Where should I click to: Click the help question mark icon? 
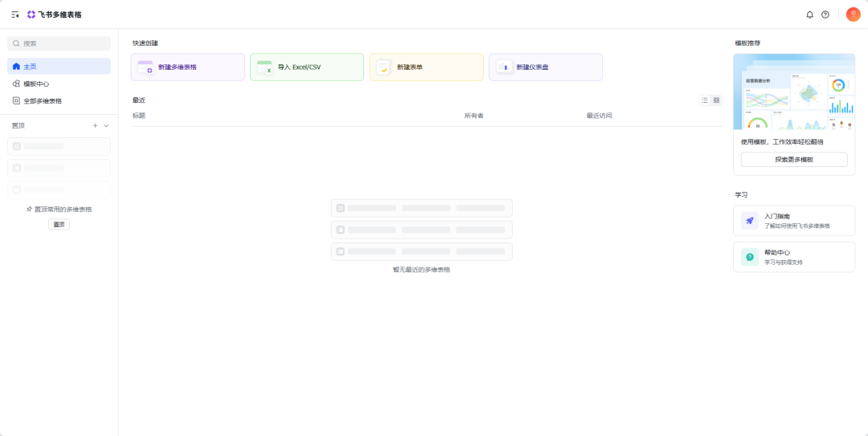click(825, 14)
